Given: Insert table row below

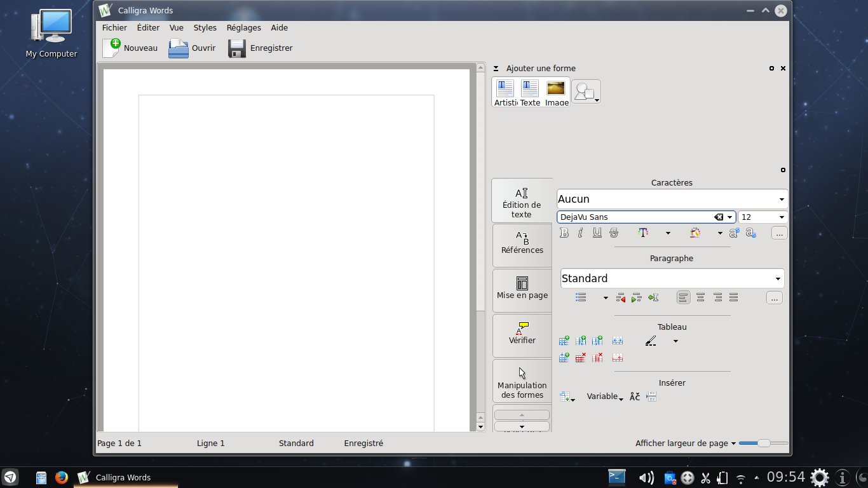Looking at the screenshot, I should (x=564, y=358).
